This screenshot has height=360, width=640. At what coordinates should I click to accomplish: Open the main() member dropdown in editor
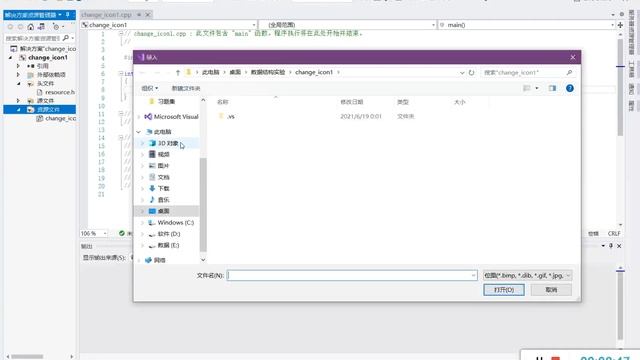612,25
